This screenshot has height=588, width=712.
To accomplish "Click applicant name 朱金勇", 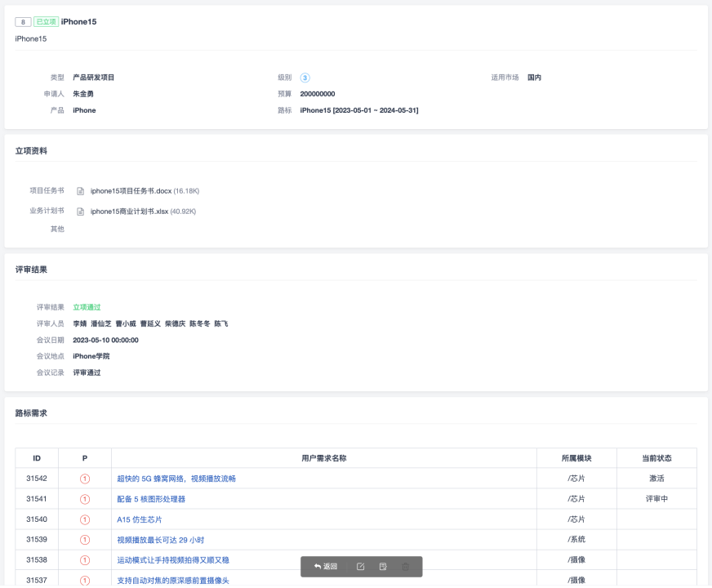I will 83,94.
